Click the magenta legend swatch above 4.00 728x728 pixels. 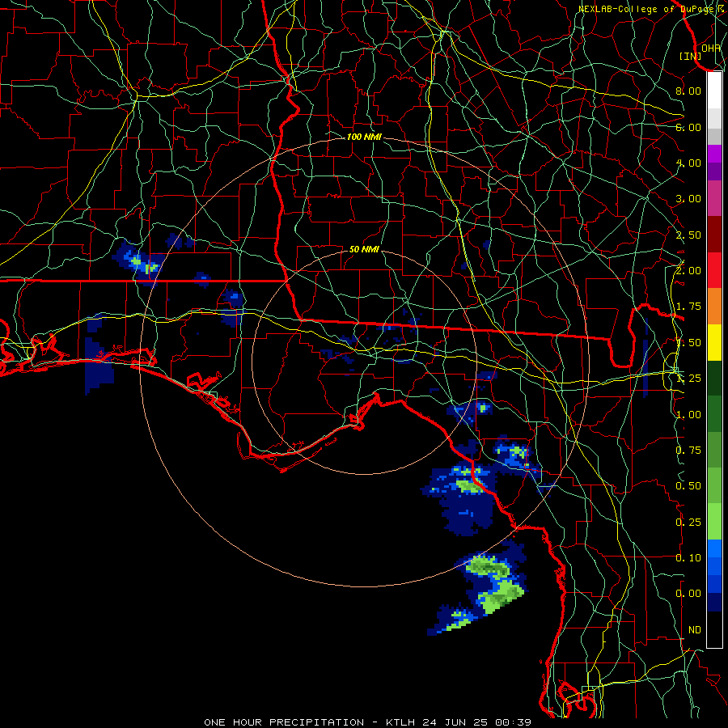coord(714,154)
